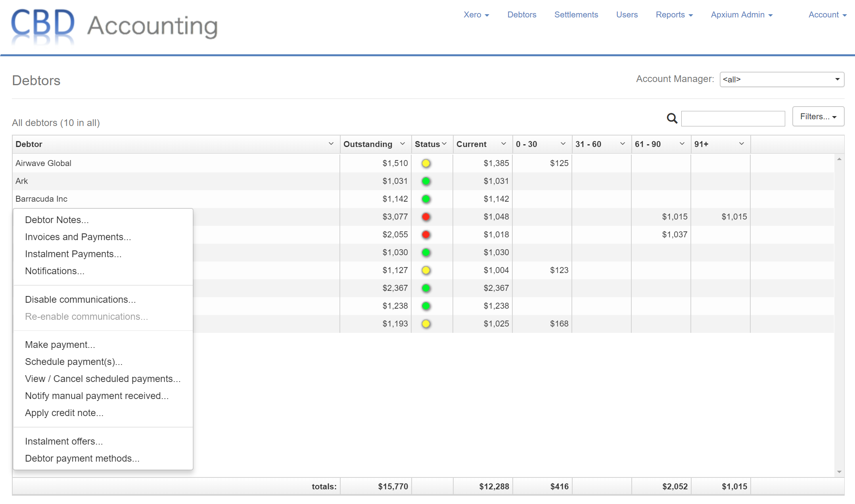Select the Airwave Global row

point(423,163)
